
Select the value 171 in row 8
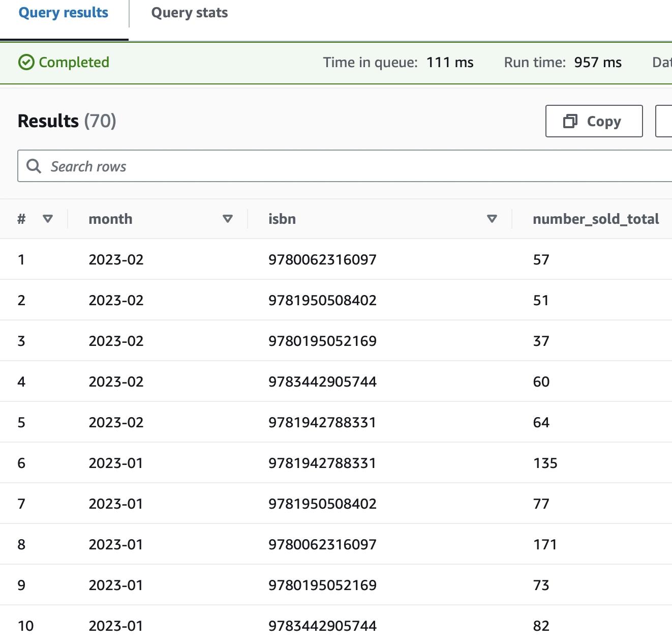pyautogui.click(x=545, y=545)
